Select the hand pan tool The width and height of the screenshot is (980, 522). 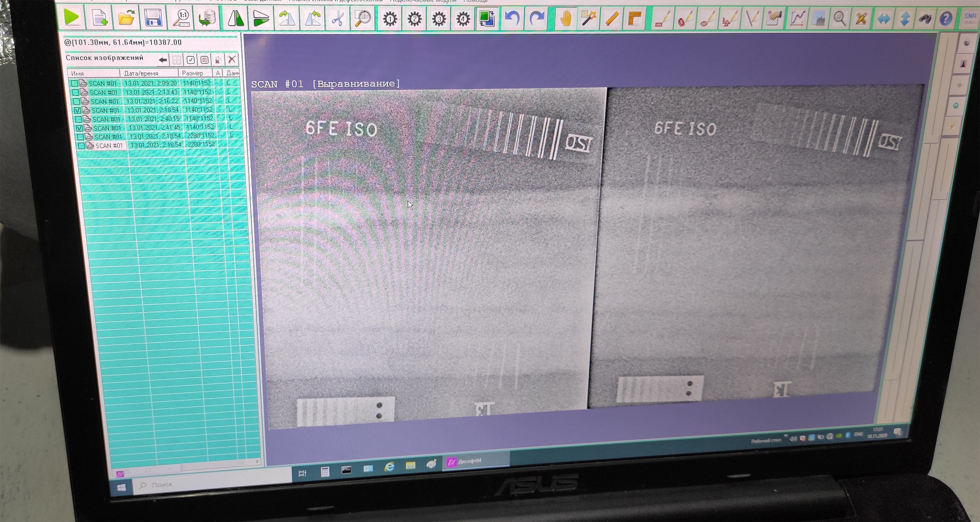pyautogui.click(x=566, y=18)
